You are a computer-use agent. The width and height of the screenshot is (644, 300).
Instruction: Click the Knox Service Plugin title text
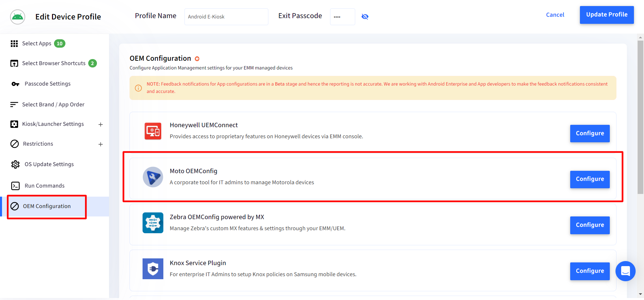pyautogui.click(x=198, y=263)
